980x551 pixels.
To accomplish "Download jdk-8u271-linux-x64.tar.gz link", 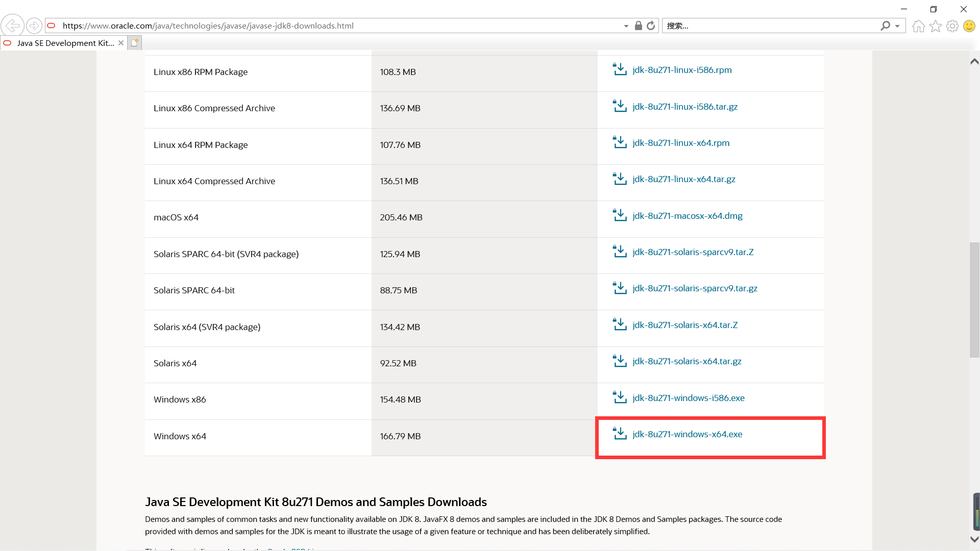I will (683, 179).
